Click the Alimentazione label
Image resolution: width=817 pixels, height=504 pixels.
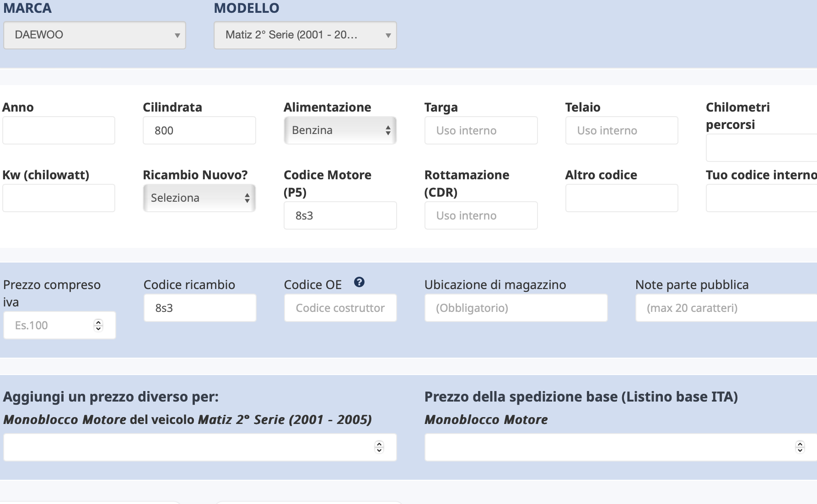tap(328, 107)
